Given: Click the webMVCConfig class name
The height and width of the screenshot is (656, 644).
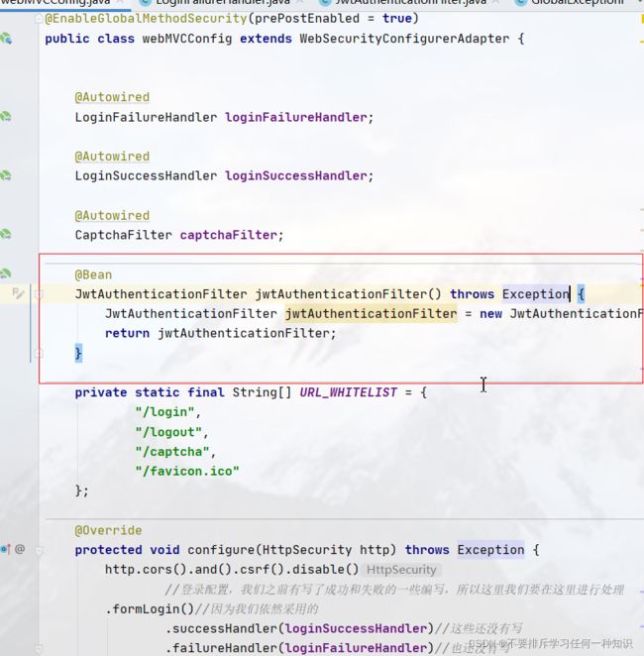Looking at the screenshot, I should pos(187,39).
